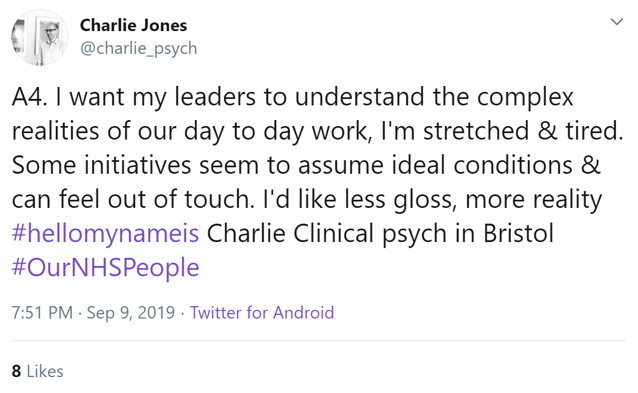This screenshot has height=393, width=638.
Task: Open the #OurNHSPeople hashtag
Action: click(105, 268)
